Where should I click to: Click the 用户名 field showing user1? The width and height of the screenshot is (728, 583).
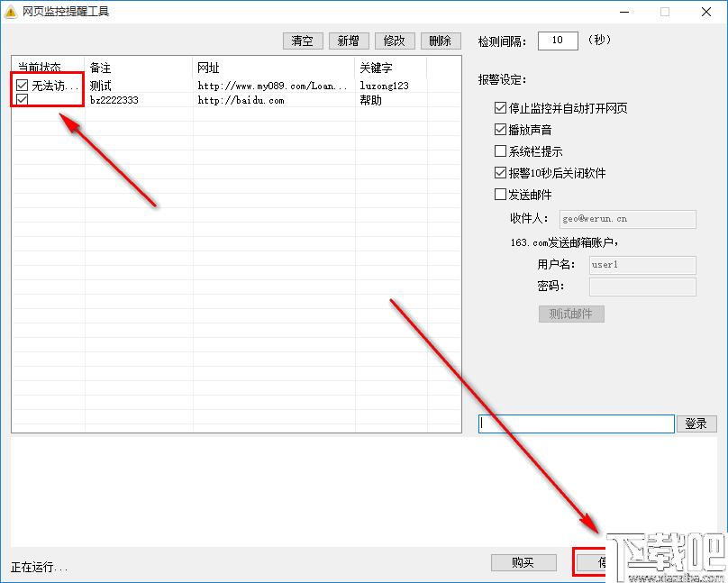click(x=642, y=265)
